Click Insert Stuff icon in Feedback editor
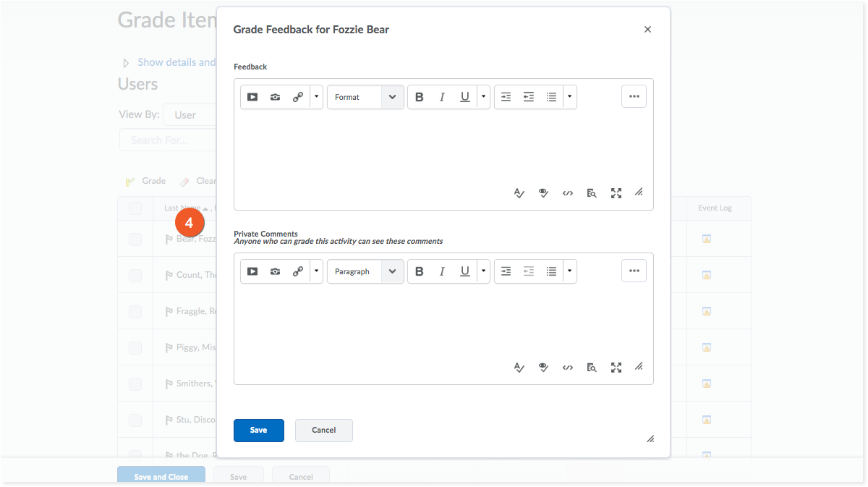 click(252, 97)
